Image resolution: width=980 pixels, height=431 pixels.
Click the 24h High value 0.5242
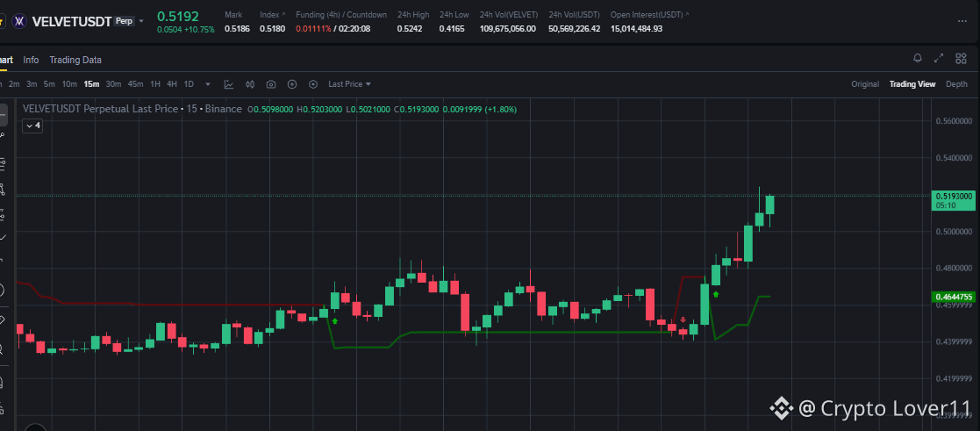click(x=408, y=28)
